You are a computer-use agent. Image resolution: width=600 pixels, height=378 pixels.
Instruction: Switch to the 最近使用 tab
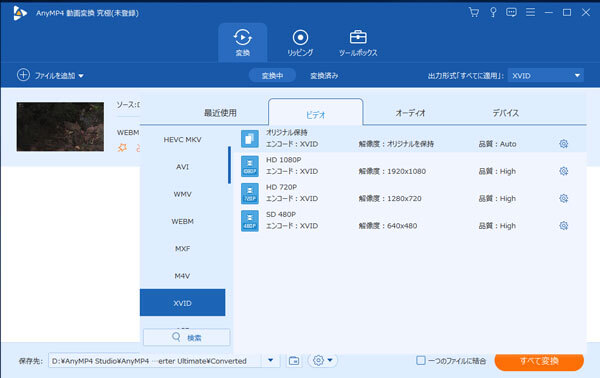(x=220, y=113)
